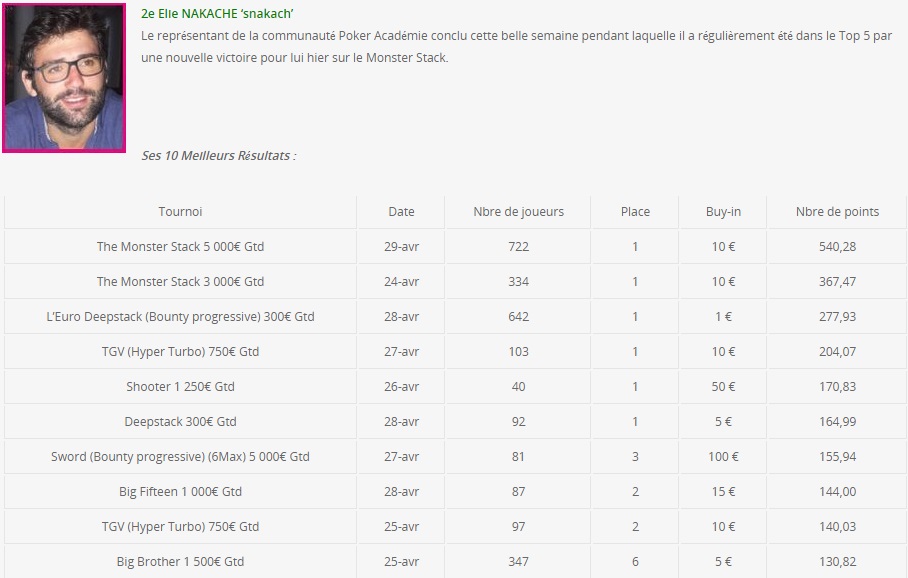Select the 'Nbre de points' column header

click(837, 211)
